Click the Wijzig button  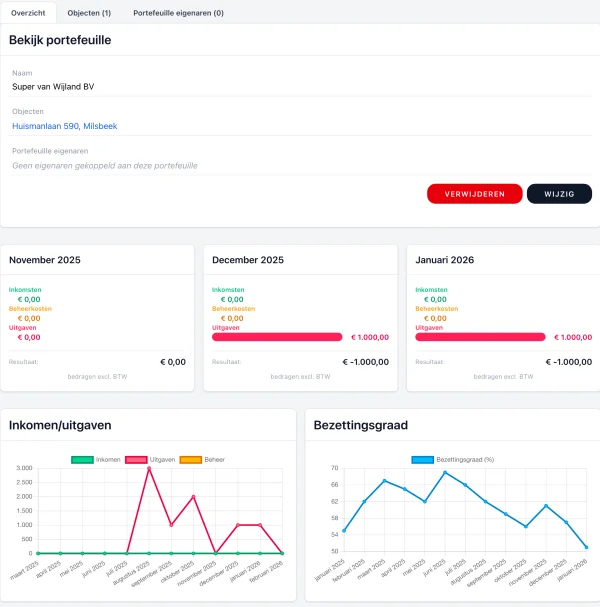coord(559,194)
